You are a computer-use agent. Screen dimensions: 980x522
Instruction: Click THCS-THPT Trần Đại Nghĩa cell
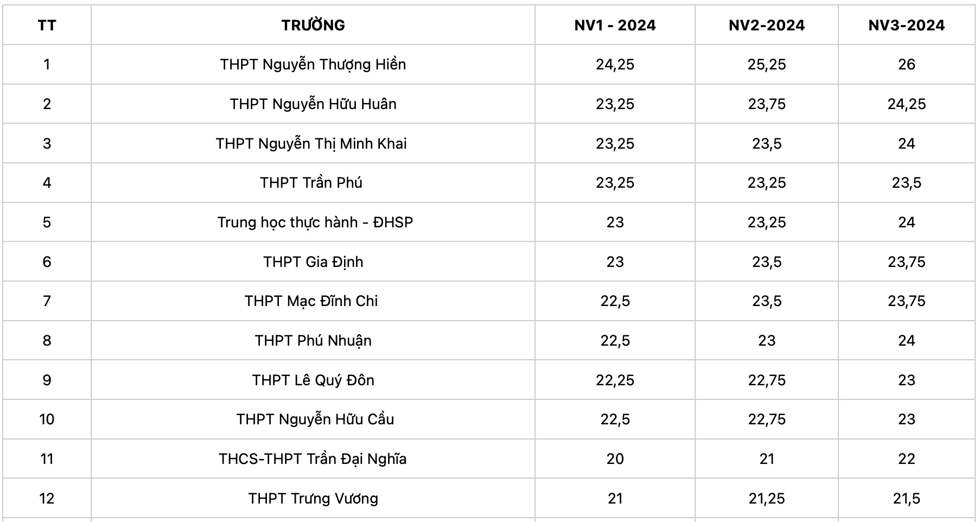point(313,459)
